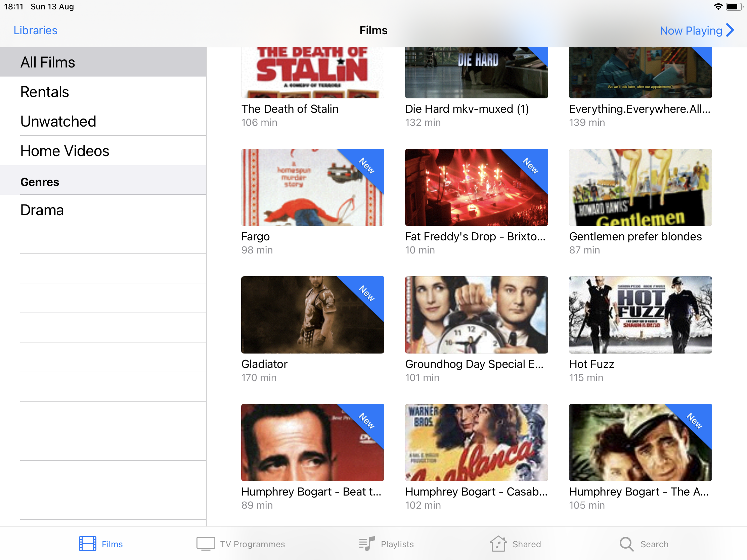The height and width of the screenshot is (560, 747).
Task: Tap the 'Gladiator' title text
Action: coord(264,364)
